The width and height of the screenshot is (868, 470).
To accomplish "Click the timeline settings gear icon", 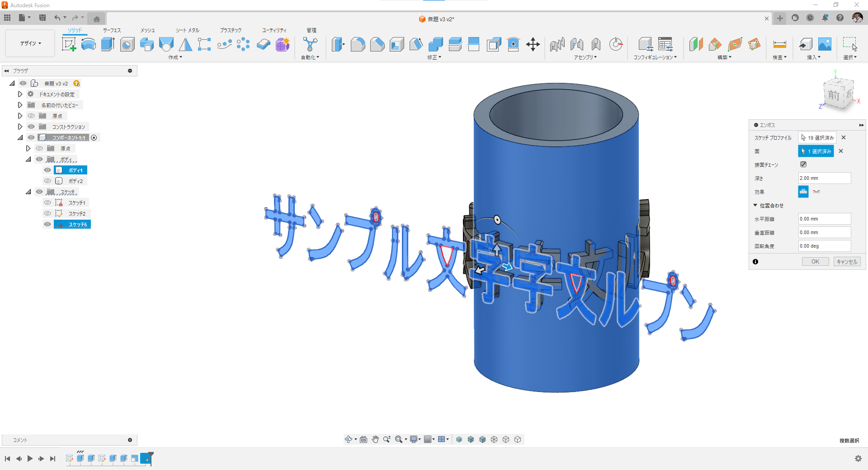I will [x=858, y=458].
